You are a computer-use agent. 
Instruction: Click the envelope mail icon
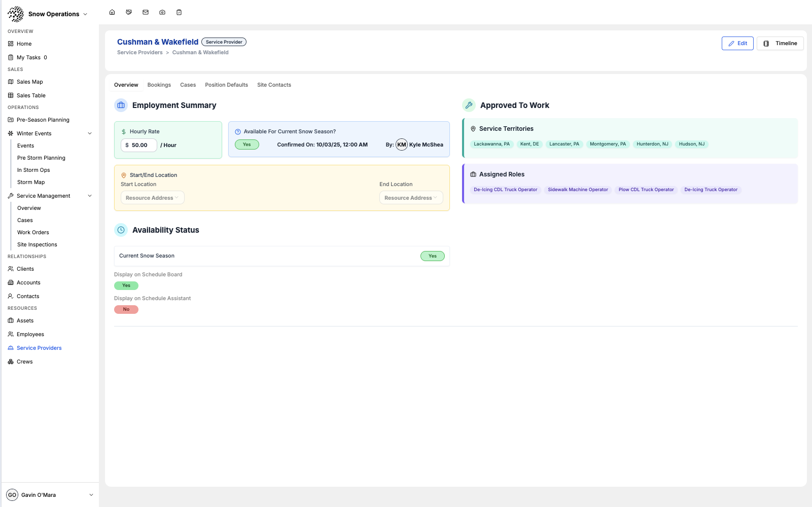(146, 12)
